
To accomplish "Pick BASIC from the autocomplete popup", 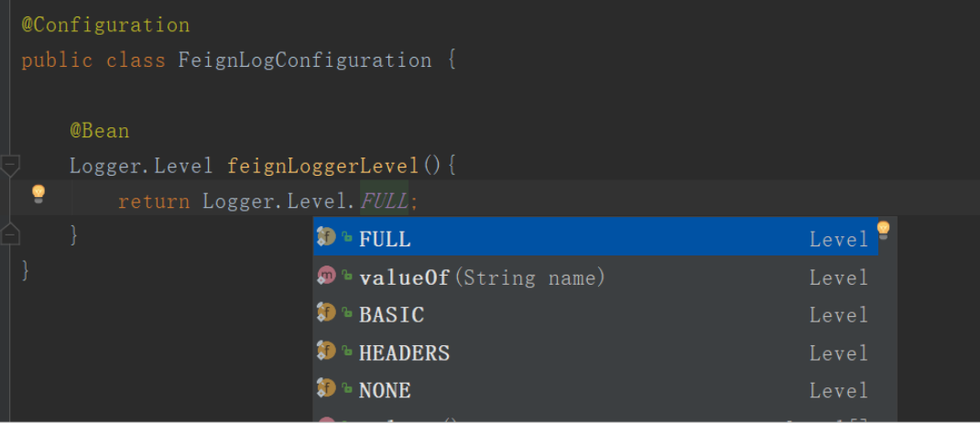I will tap(391, 315).
